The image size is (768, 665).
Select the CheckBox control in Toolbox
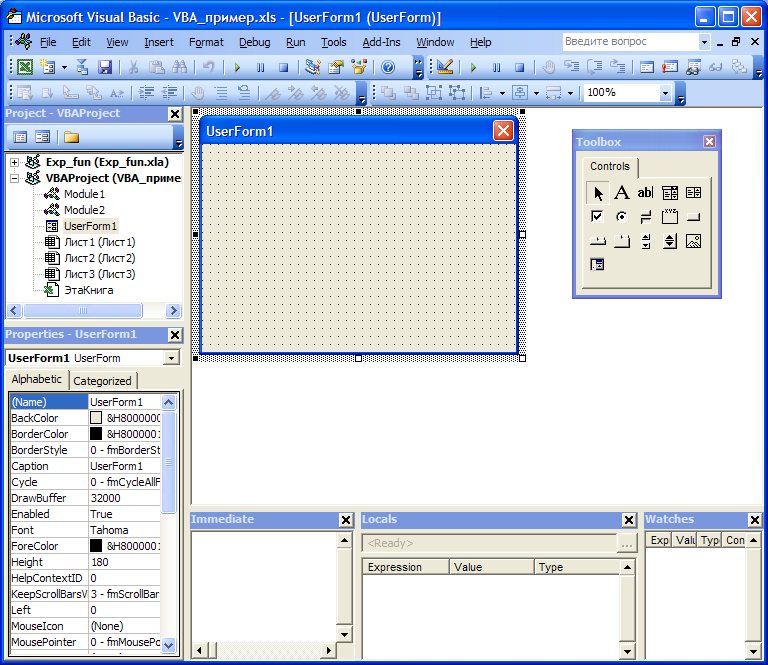tap(598, 216)
